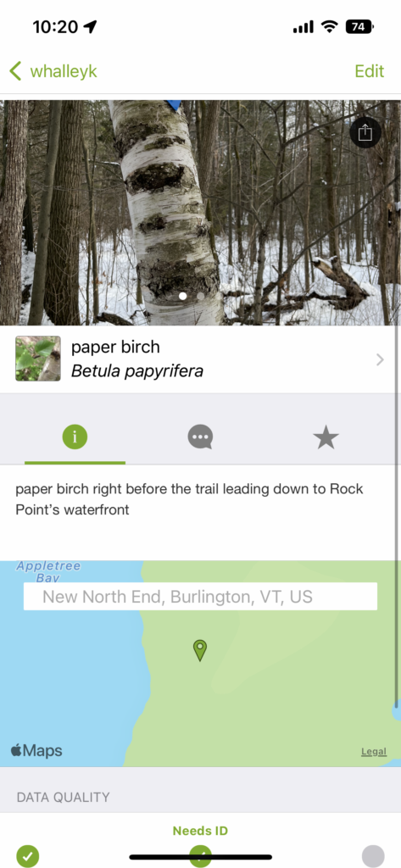Tap the green map location pin

coord(200,650)
